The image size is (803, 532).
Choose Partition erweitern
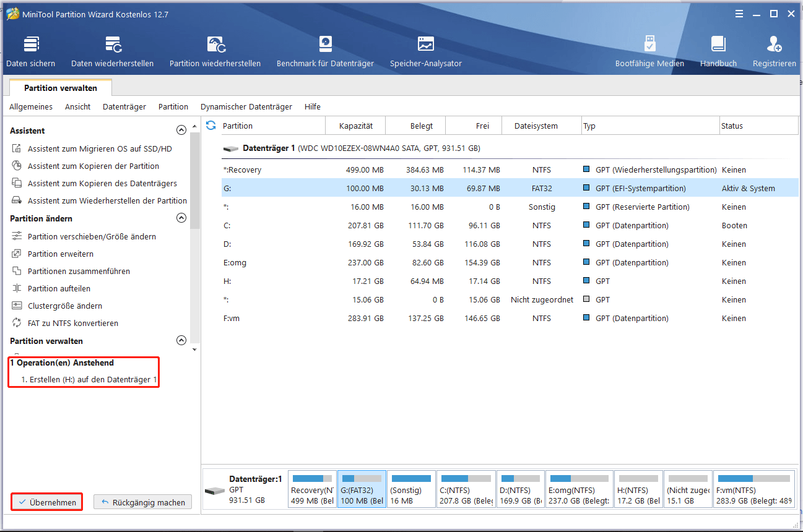pyautogui.click(x=53, y=254)
